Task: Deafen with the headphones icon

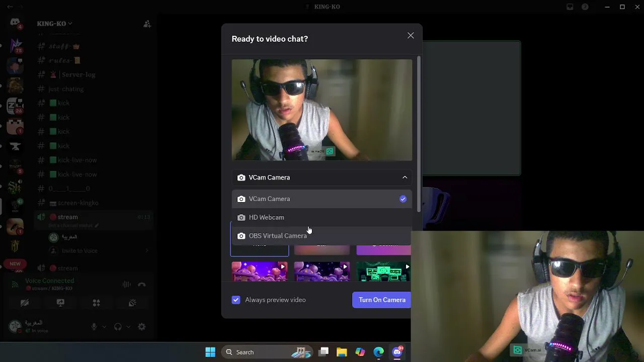Action: 118,327
